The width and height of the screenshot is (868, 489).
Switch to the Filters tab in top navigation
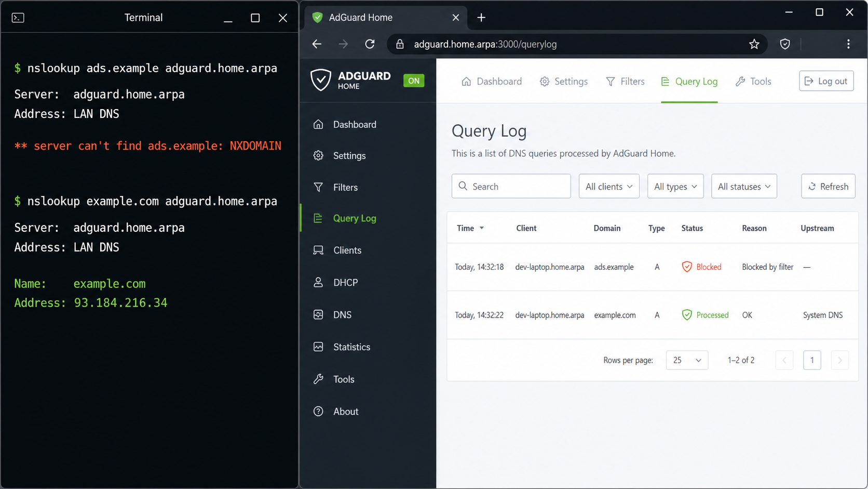625,81
